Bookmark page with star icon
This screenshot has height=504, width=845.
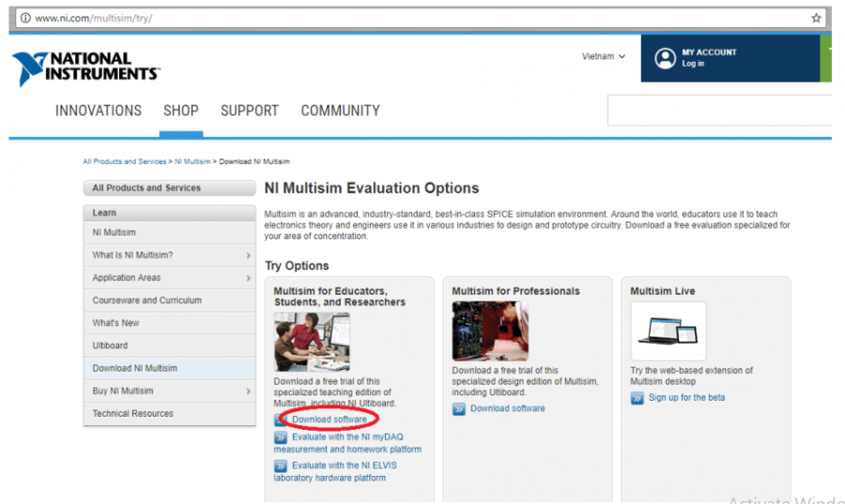pos(816,18)
